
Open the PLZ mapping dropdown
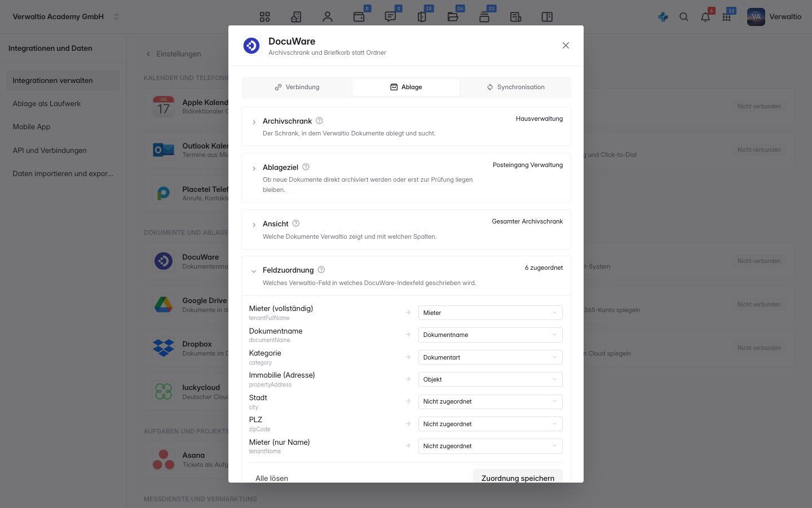[x=491, y=424]
